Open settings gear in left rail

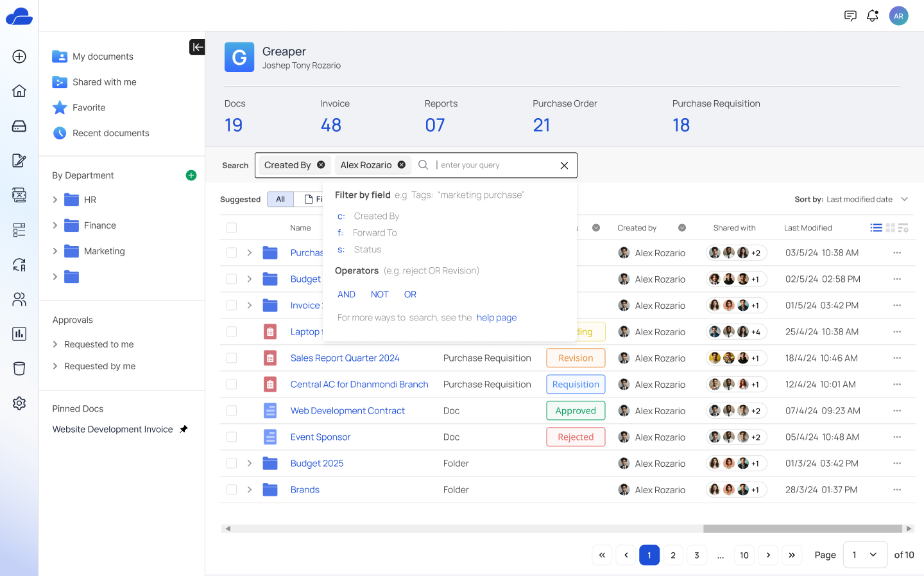click(19, 403)
